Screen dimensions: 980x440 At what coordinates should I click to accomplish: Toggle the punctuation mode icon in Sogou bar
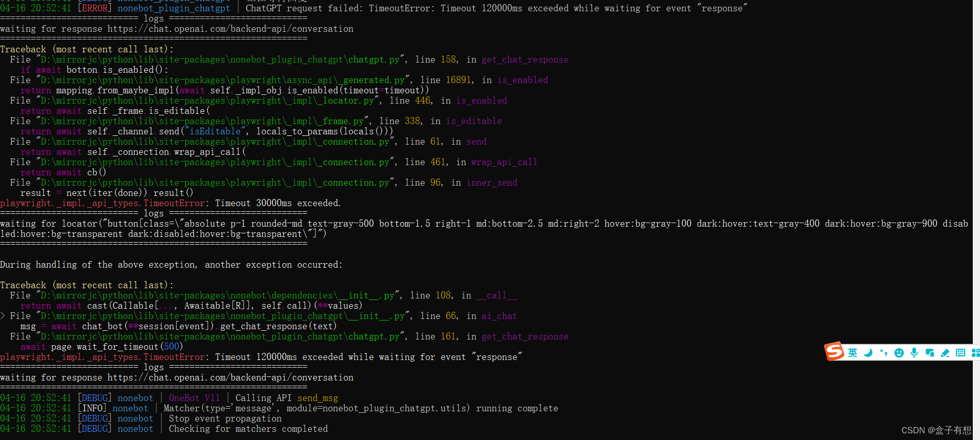click(884, 353)
